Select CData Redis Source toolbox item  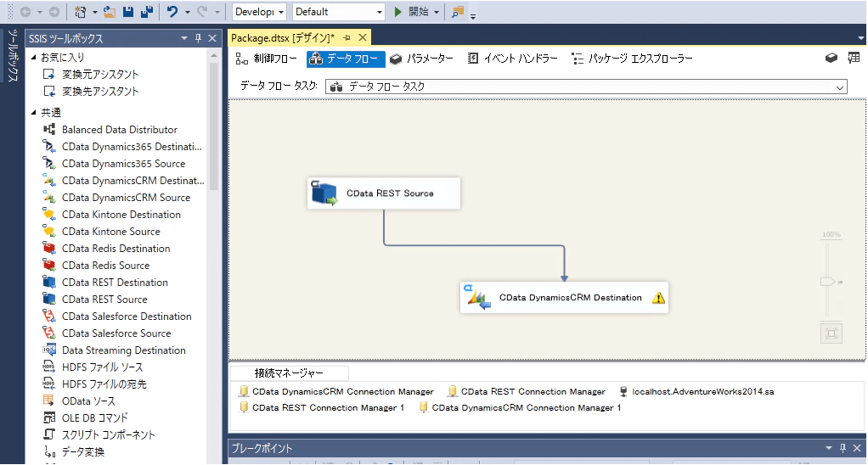click(105, 266)
